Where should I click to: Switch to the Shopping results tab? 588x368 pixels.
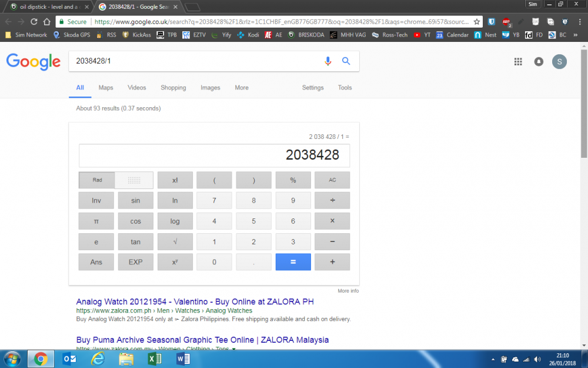point(173,88)
